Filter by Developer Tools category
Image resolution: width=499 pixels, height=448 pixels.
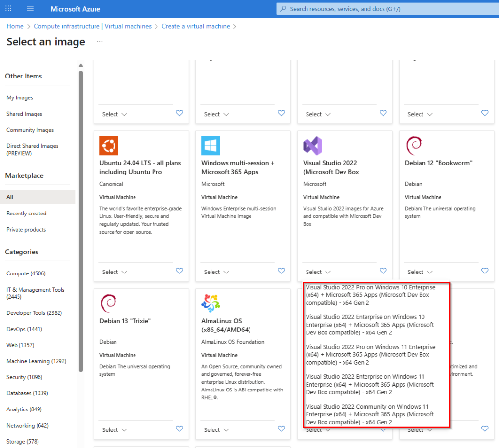pyautogui.click(x=34, y=313)
